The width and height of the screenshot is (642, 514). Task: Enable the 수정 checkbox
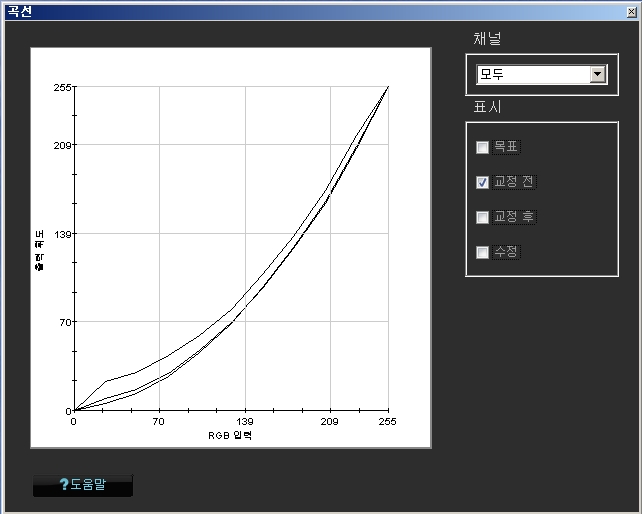tap(483, 252)
